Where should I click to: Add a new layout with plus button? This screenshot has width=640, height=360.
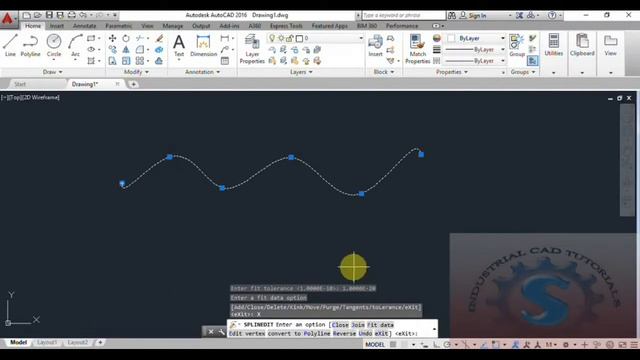pyautogui.click(x=100, y=342)
